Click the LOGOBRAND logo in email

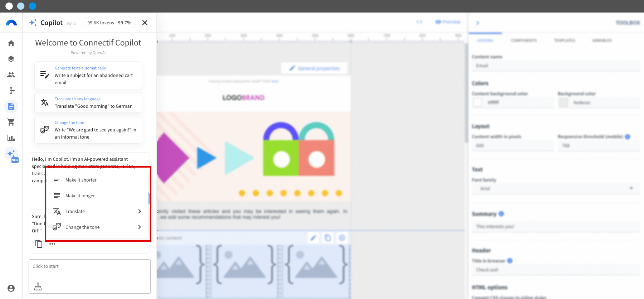[243, 98]
